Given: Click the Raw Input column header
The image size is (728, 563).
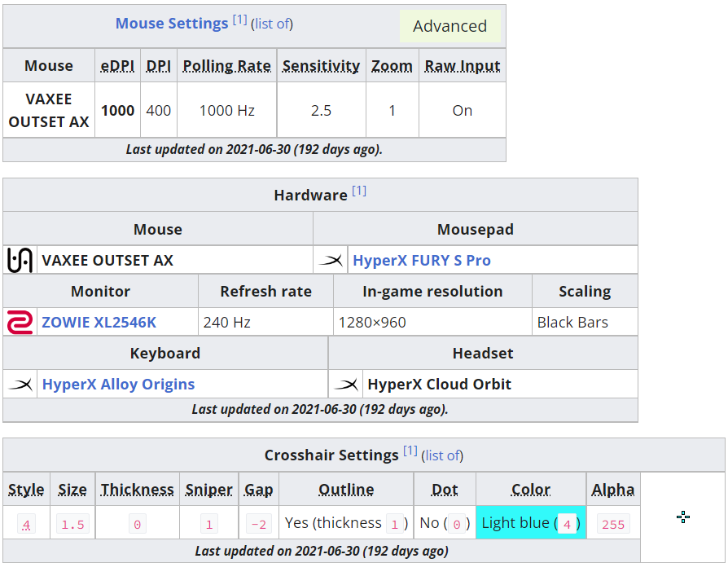Looking at the screenshot, I should click(463, 66).
